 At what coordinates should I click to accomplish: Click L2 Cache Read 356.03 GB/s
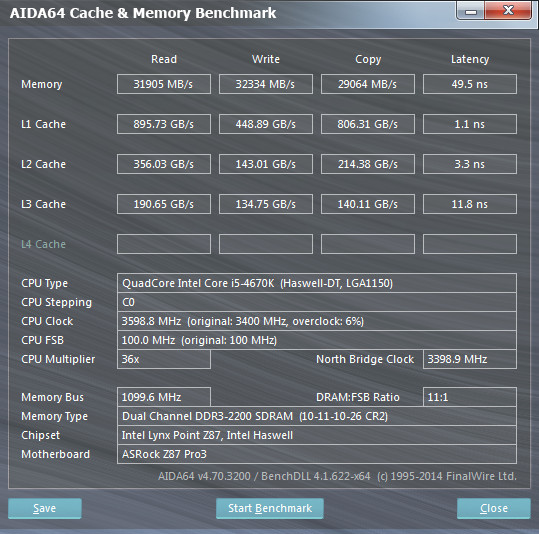click(x=164, y=164)
